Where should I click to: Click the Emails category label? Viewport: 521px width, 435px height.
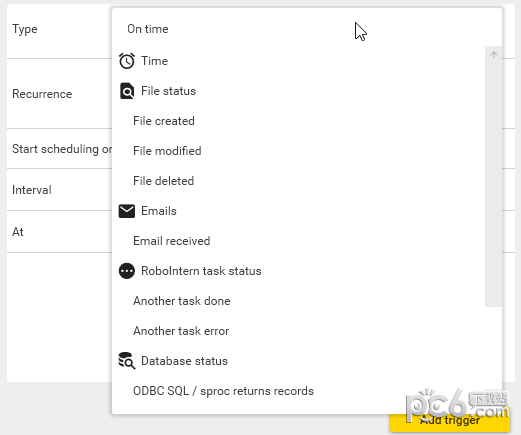tap(159, 211)
